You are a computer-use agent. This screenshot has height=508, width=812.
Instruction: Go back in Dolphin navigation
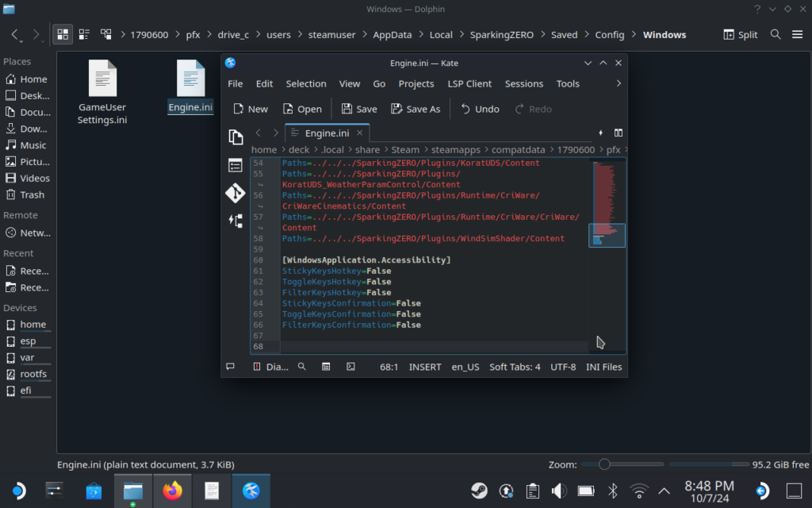tap(15, 35)
